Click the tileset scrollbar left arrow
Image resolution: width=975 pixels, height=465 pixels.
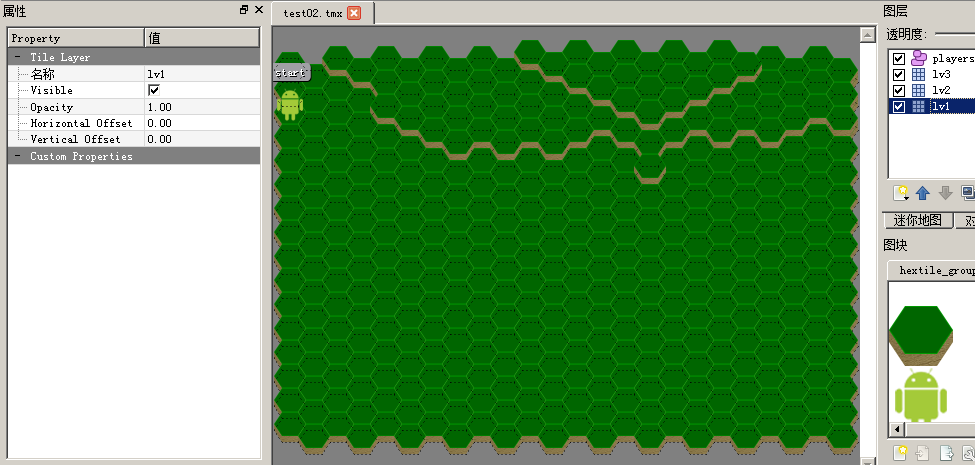pos(897,430)
